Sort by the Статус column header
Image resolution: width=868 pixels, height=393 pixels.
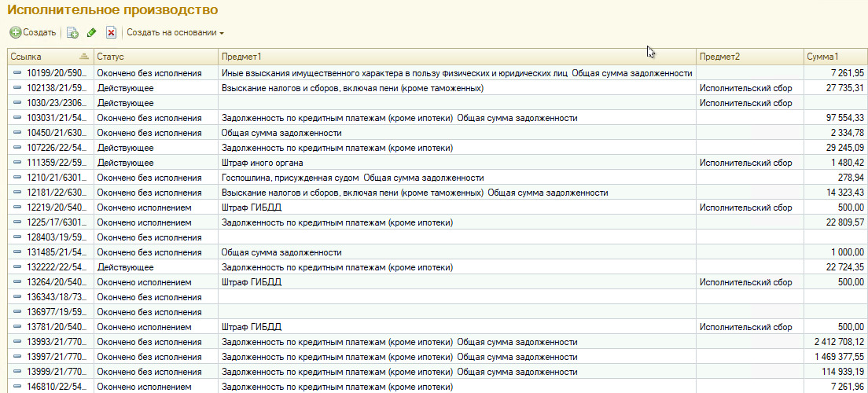tap(110, 57)
